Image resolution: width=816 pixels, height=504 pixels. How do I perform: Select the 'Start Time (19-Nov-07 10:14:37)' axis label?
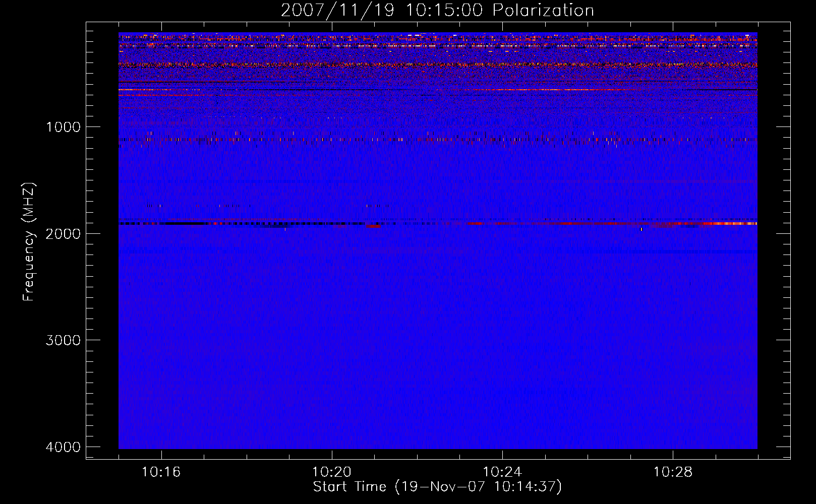(437, 487)
